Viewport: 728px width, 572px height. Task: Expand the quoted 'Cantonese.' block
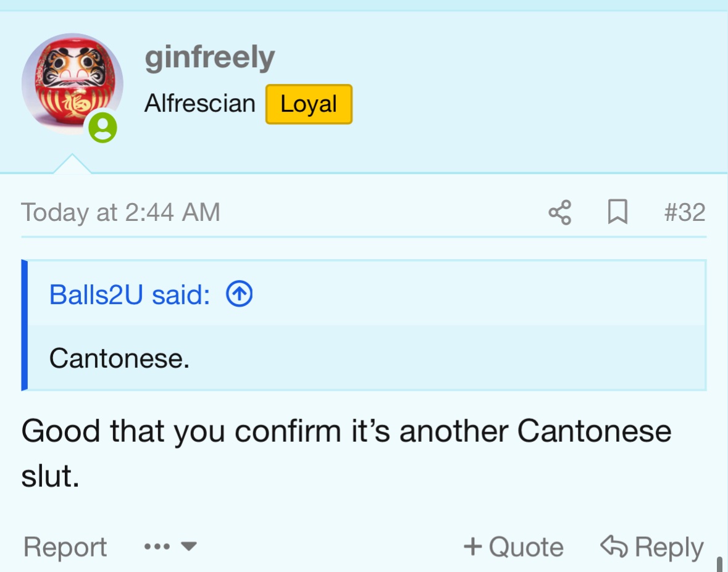[x=367, y=358]
